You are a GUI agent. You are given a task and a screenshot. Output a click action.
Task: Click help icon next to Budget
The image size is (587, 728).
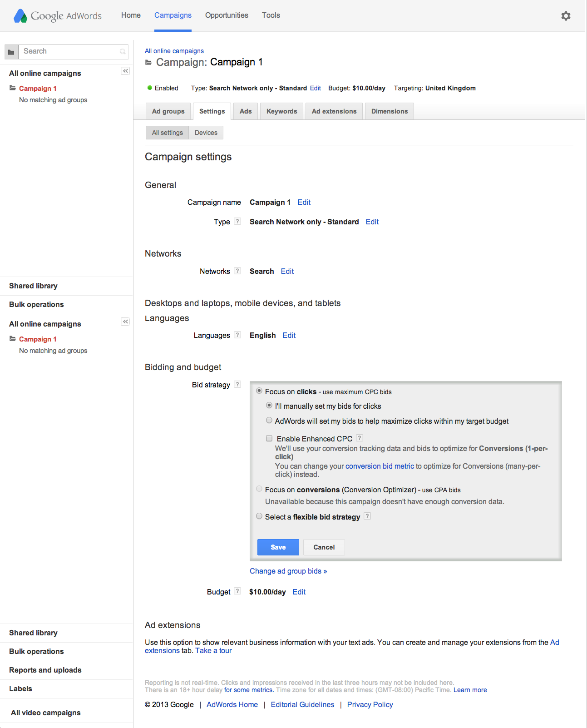[237, 591]
